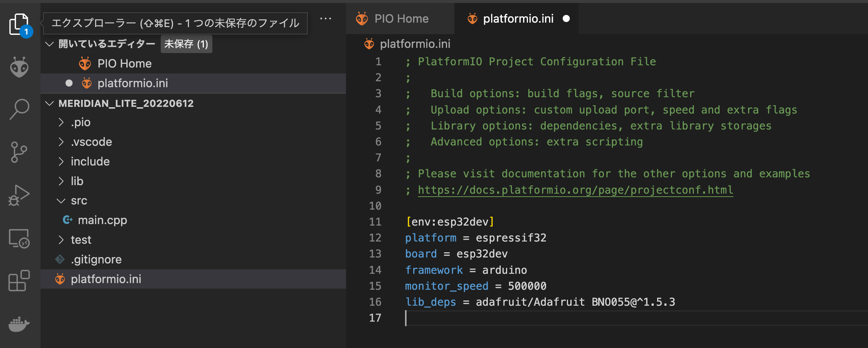Open the Source Control view
Image resolution: width=868 pixels, height=348 pixels.
point(19,152)
